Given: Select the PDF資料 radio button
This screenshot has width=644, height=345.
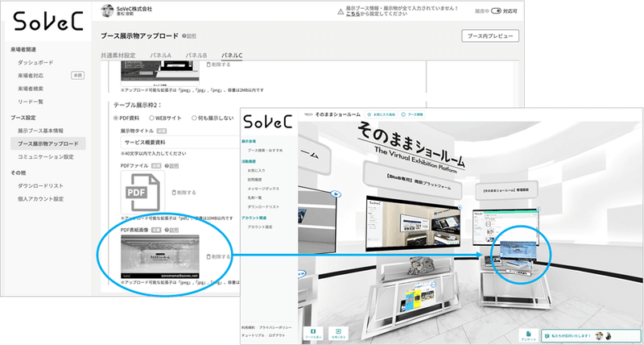Looking at the screenshot, I should point(115,118).
